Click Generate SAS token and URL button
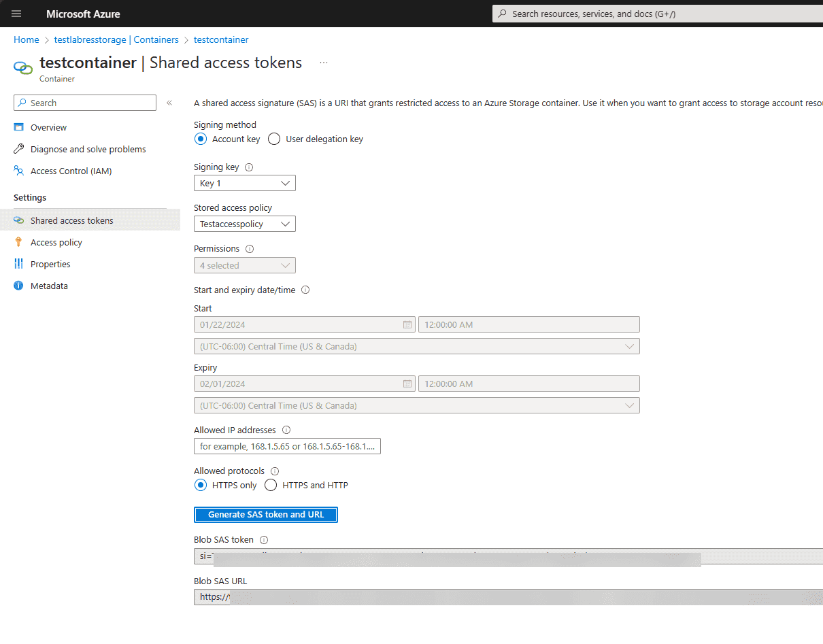 (266, 515)
